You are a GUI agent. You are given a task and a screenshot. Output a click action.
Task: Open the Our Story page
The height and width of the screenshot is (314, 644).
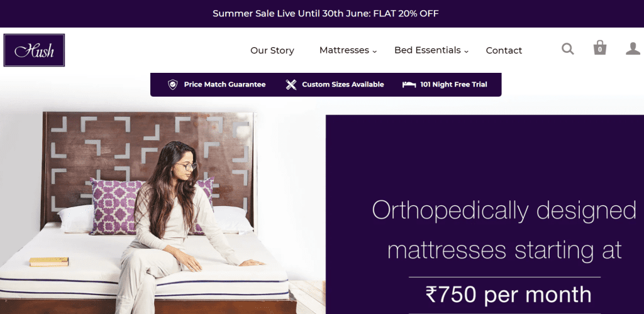[272, 50]
